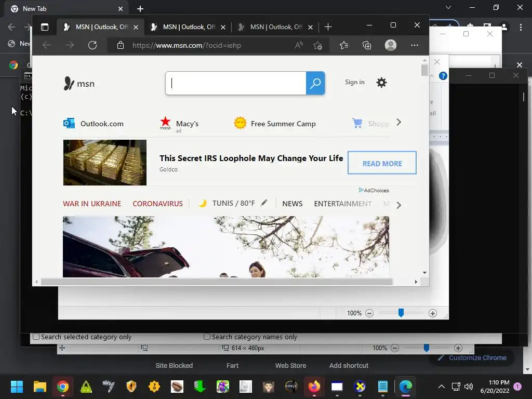
Task: Click the MSN search magnifier button
Action: pos(315,83)
